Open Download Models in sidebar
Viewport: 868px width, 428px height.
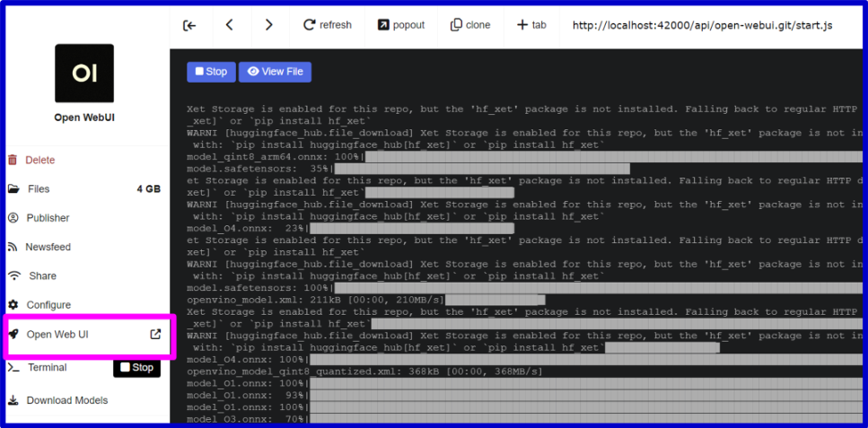coord(67,400)
